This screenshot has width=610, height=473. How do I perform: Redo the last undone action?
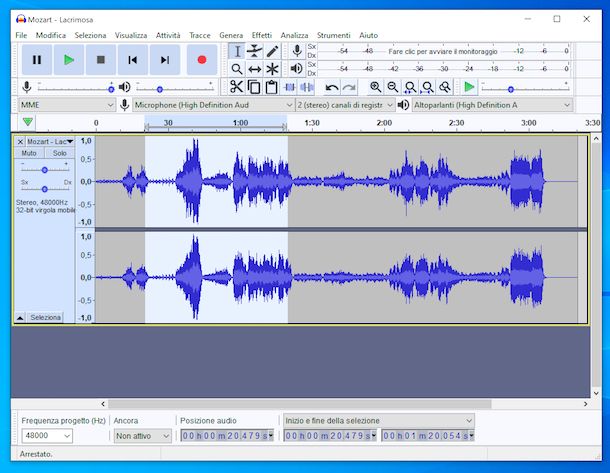point(349,87)
